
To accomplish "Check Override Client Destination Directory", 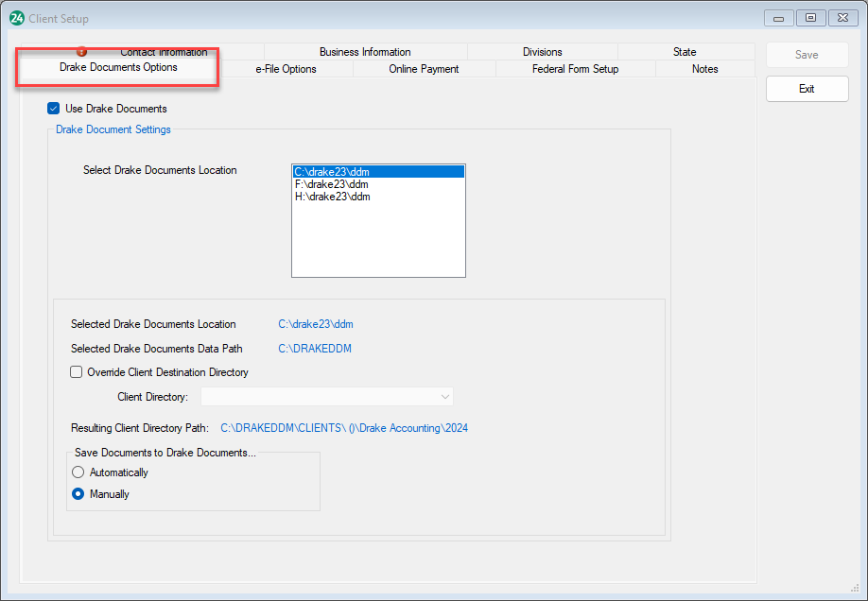I will 76,371.
